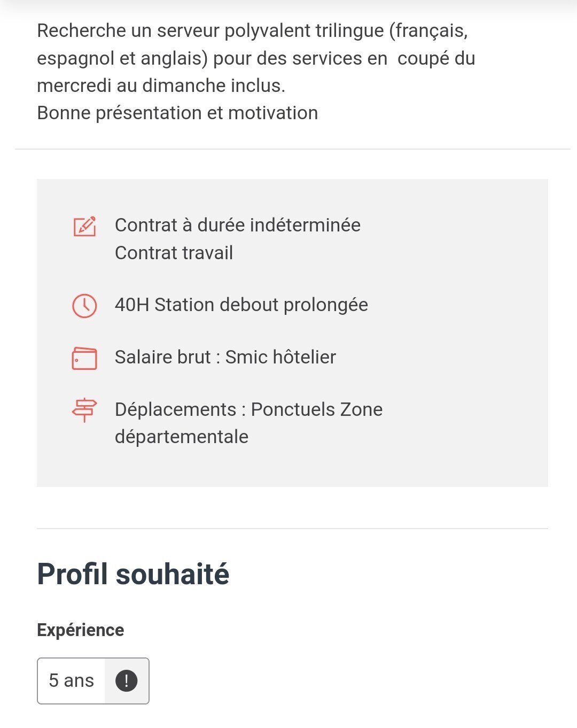Screen dimensions: 577x728
Task: Click the Bonne présentation et motivation line
Action: coord(177,113)
